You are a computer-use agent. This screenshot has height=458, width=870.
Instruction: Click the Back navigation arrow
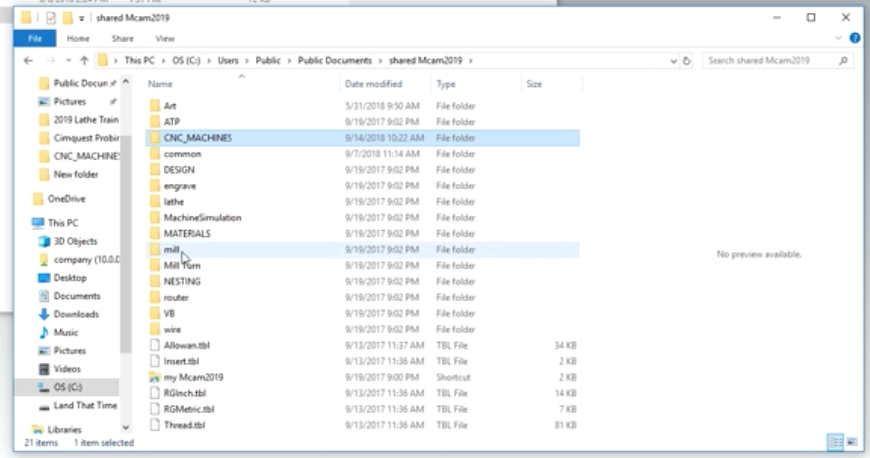coord(28,61)
